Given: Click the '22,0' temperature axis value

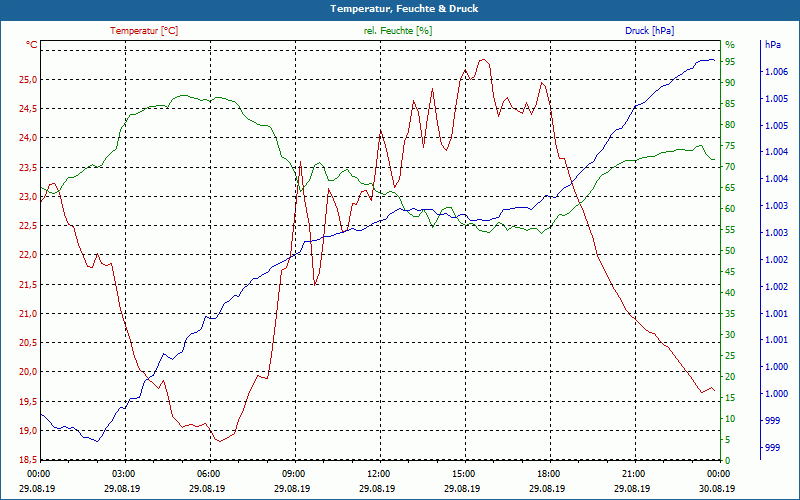Looking at the screenshot, I should pos(29,255).
